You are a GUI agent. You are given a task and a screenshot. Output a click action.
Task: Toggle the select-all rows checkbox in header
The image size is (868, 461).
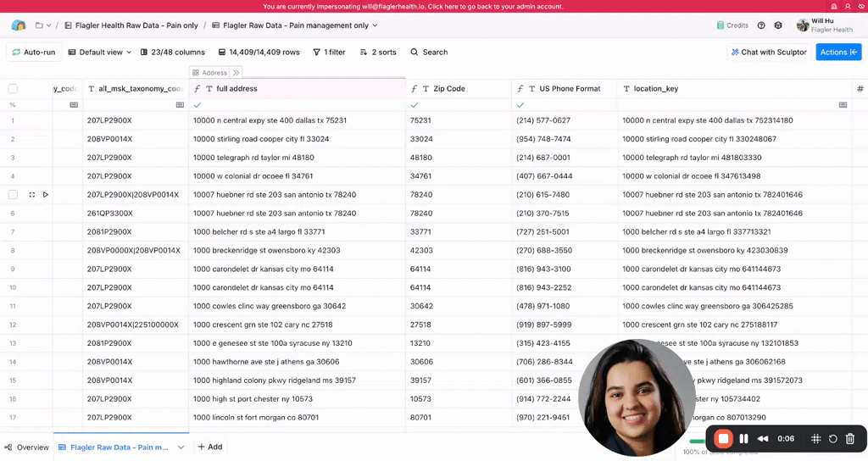(13, 88)
